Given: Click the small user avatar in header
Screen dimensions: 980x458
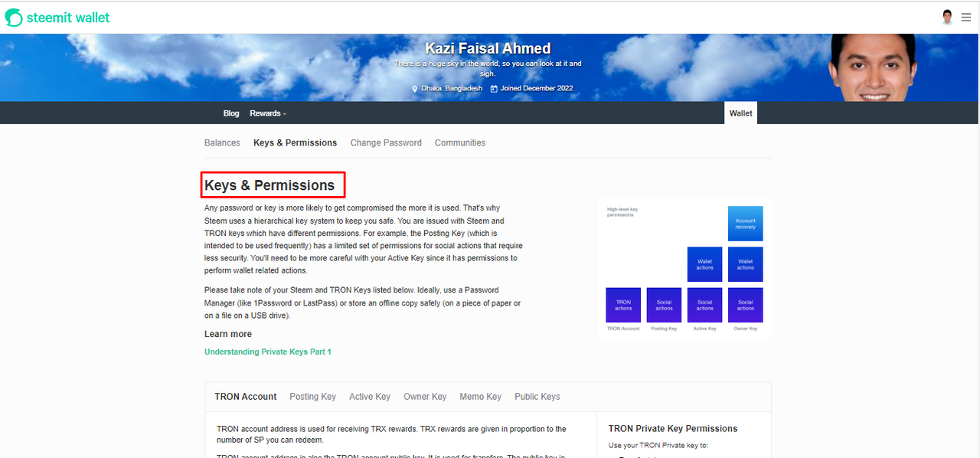Looking at the screenshot, I should (948, 17).
